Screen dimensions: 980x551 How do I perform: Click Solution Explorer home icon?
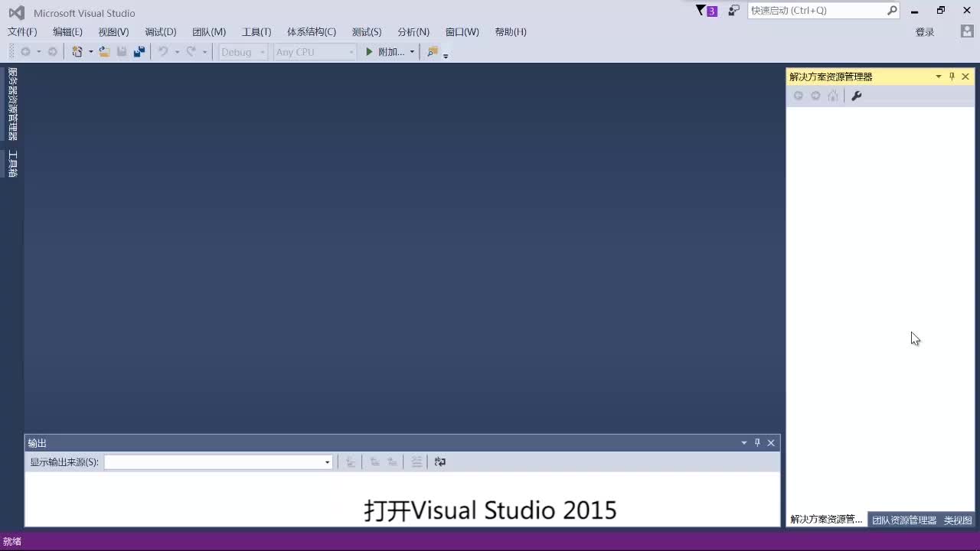tap(833, 96)
